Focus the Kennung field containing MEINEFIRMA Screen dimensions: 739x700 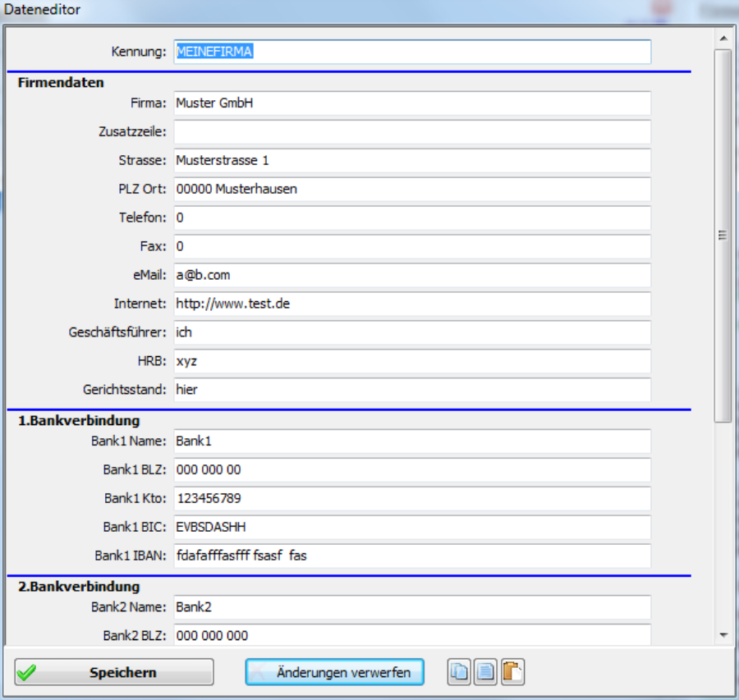[412, 52]
